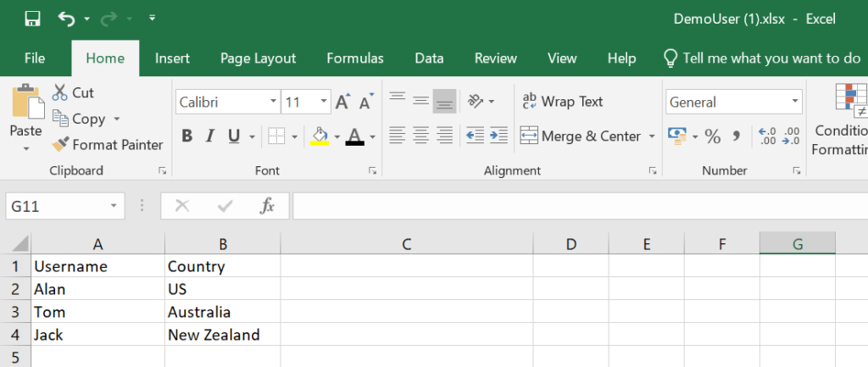The height and width of the screenshot is (367, 868).
Task: Open the Calibri font name dropdown
Action: [x=274, y=102]
